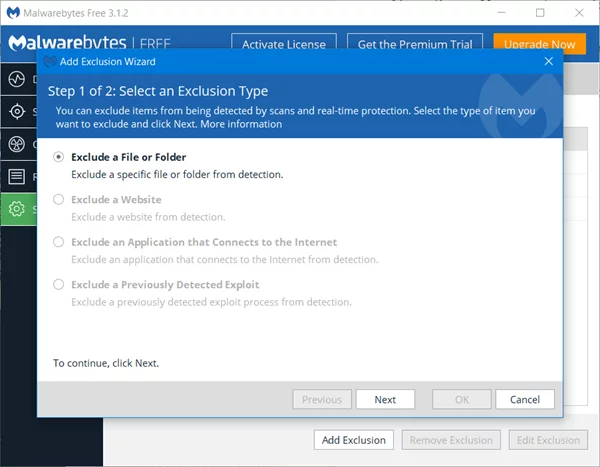Open the Scan target sidebar icon
The width and height of the screenshot is (600, 467).
[17, 112]
